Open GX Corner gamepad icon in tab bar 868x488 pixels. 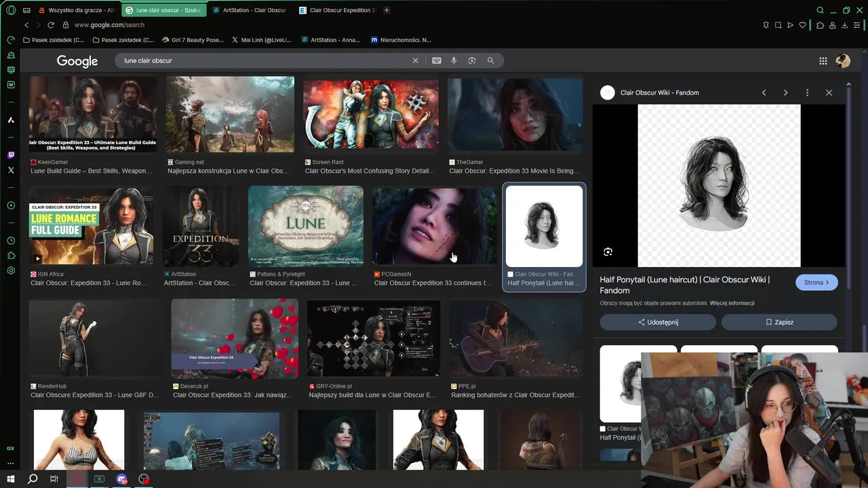(x=26, y=10)
